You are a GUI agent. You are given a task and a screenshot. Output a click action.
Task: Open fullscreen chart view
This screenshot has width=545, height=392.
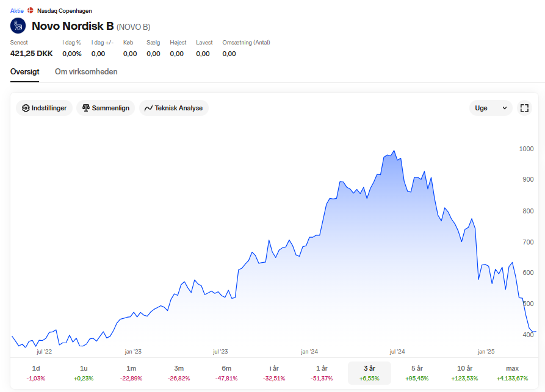(524, 108)
